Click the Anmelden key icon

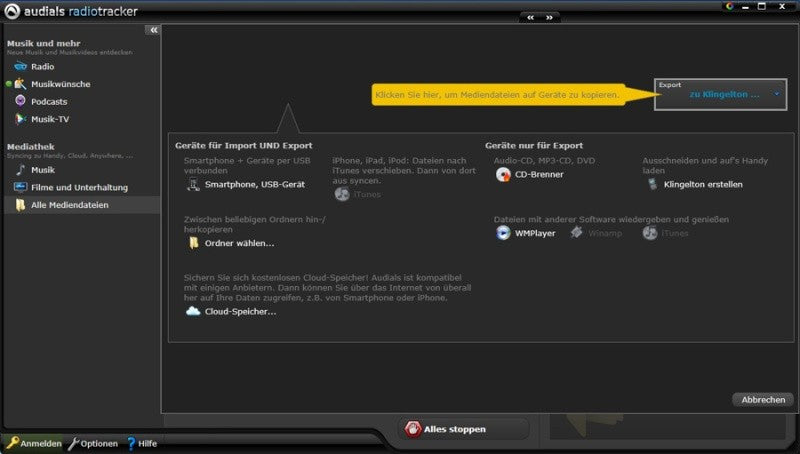pos(12,442)
